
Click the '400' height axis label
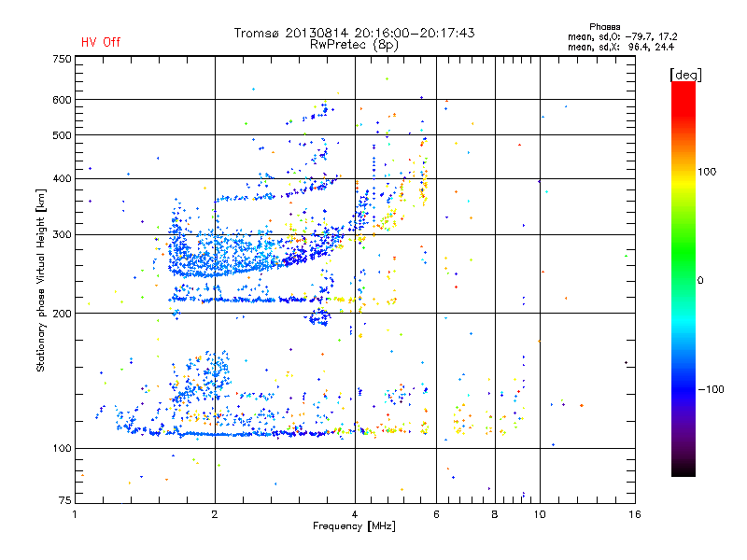point(62,179)
